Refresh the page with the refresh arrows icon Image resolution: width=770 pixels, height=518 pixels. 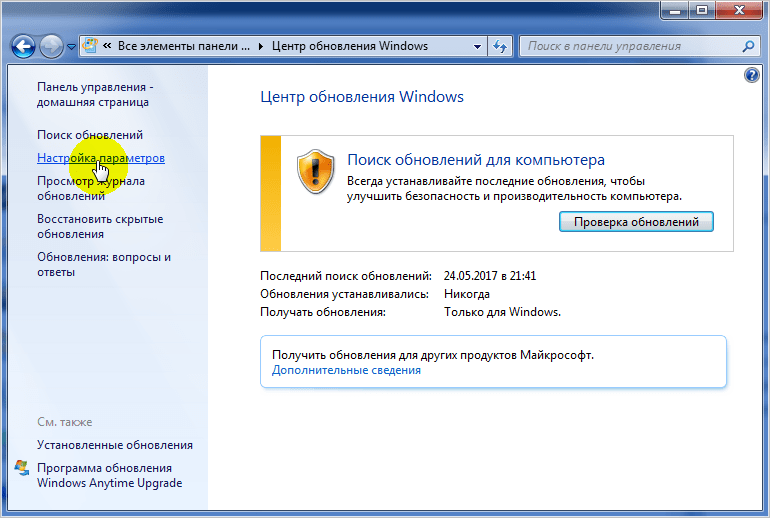[500, 47]
